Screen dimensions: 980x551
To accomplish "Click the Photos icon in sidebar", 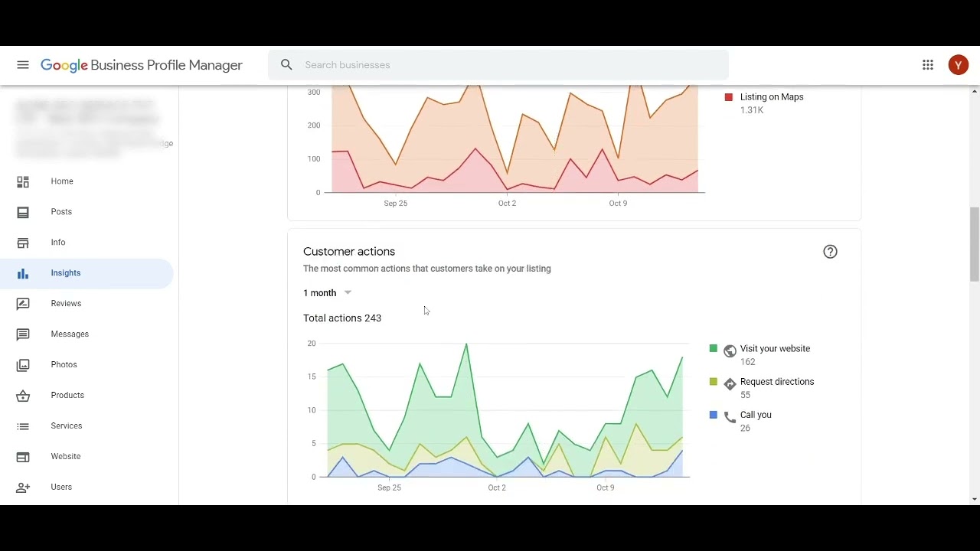I will pyautogui.click(x=23, y=365).
